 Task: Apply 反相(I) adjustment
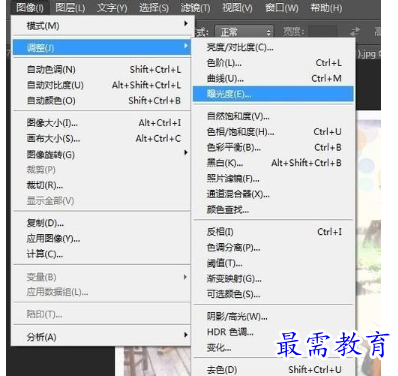[x=273, y=232]
